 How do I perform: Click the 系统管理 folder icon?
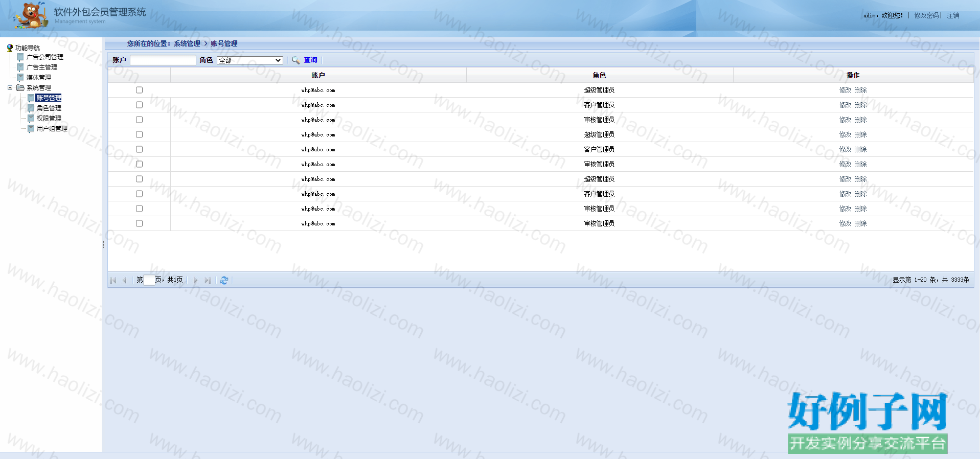click(20, 88)
